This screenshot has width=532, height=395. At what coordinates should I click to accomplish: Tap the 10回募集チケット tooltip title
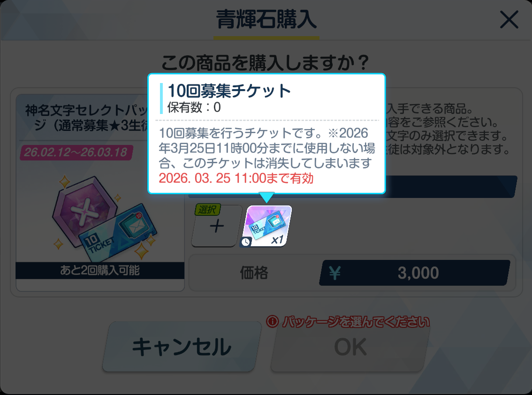point(229,91)
